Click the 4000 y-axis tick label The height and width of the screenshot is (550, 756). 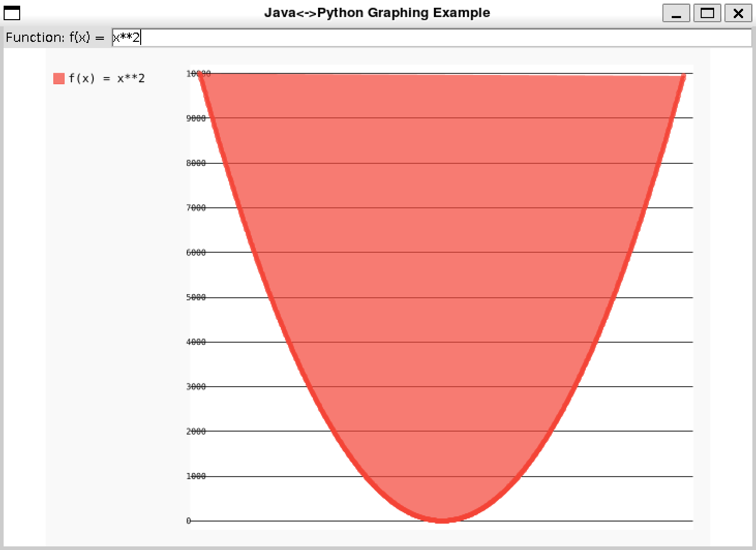coord(196,342)
